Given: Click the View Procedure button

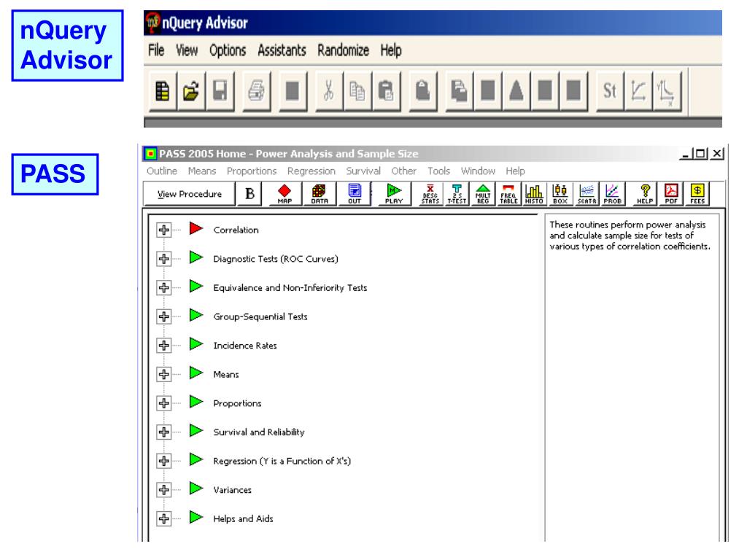Looking at the screenshot, I should coord(190,194).
